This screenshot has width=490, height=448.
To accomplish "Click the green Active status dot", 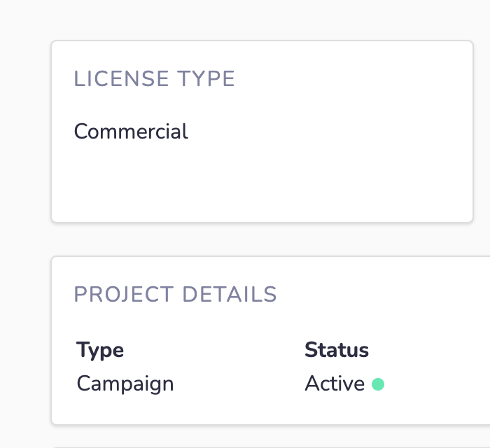I will pyautogui.click(x=378, y=384).
